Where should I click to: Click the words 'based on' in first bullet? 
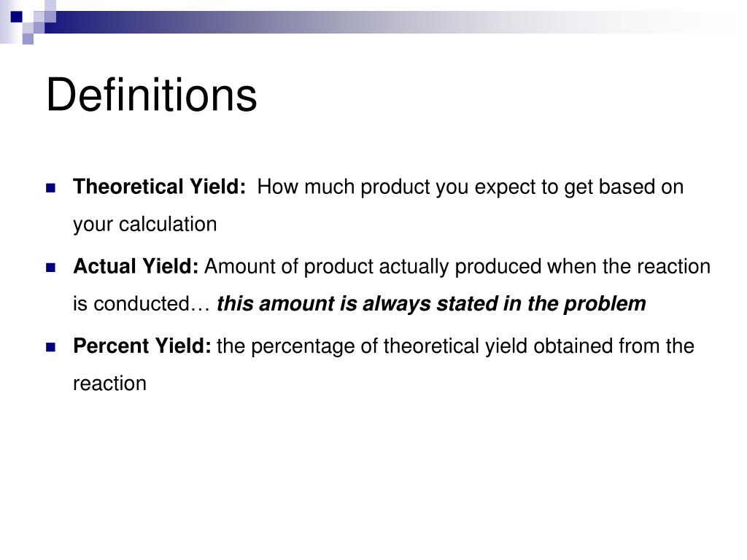[x=641, y=187]
